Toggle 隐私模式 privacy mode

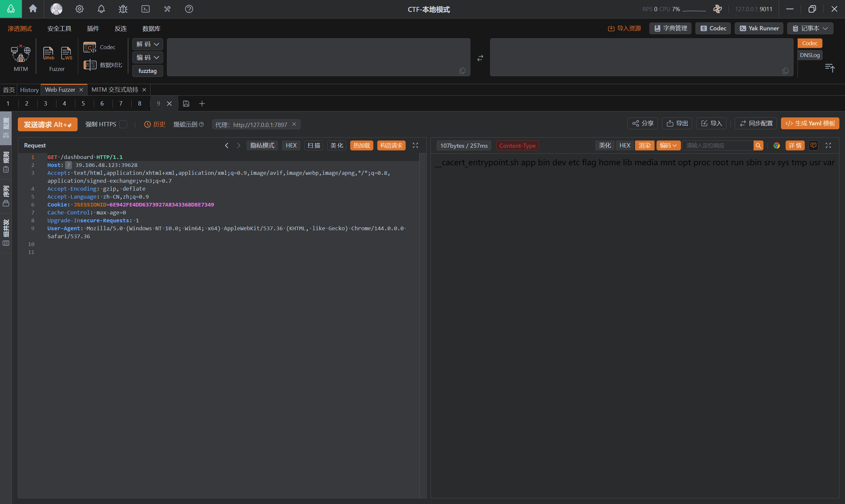click(262, 145)
